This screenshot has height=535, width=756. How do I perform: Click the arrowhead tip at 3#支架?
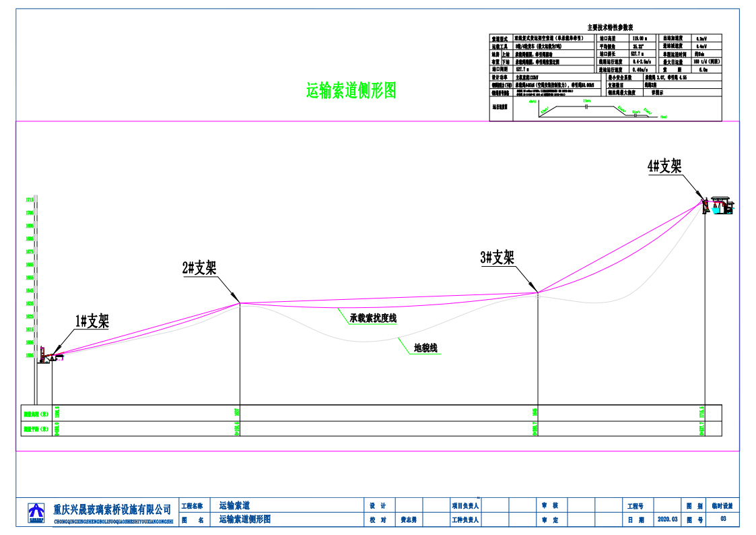537,292
